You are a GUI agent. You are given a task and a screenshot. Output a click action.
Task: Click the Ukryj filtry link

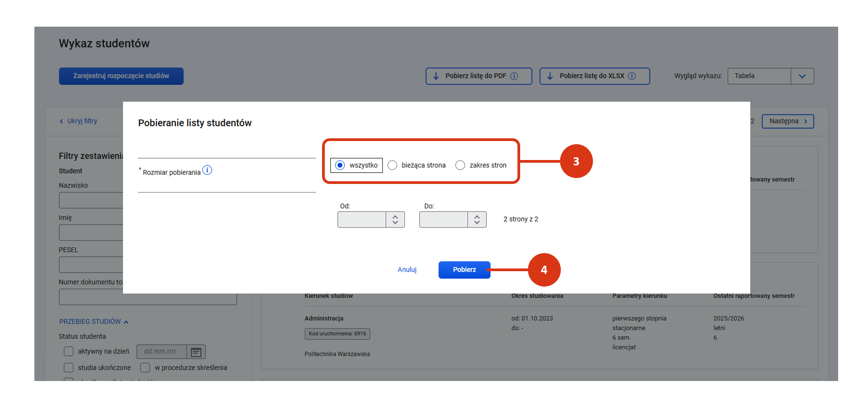[78, 121]
